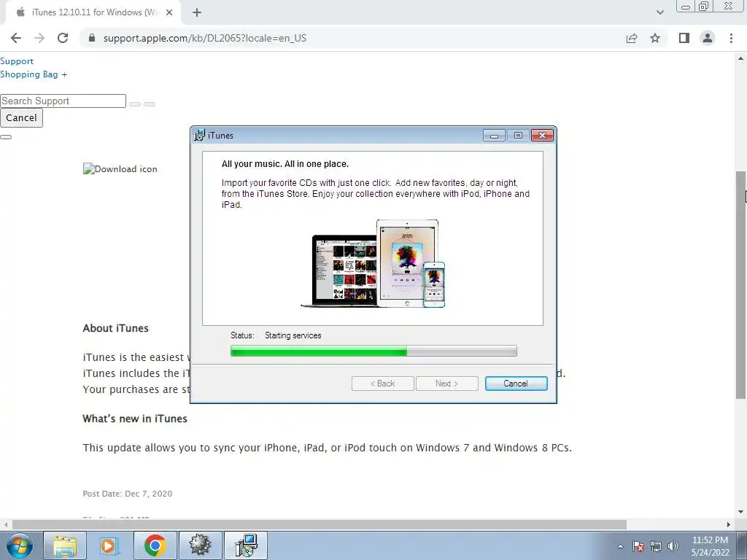Screen dimensions: 747x560
Task: Open the Support link
Action: [17, 61]
